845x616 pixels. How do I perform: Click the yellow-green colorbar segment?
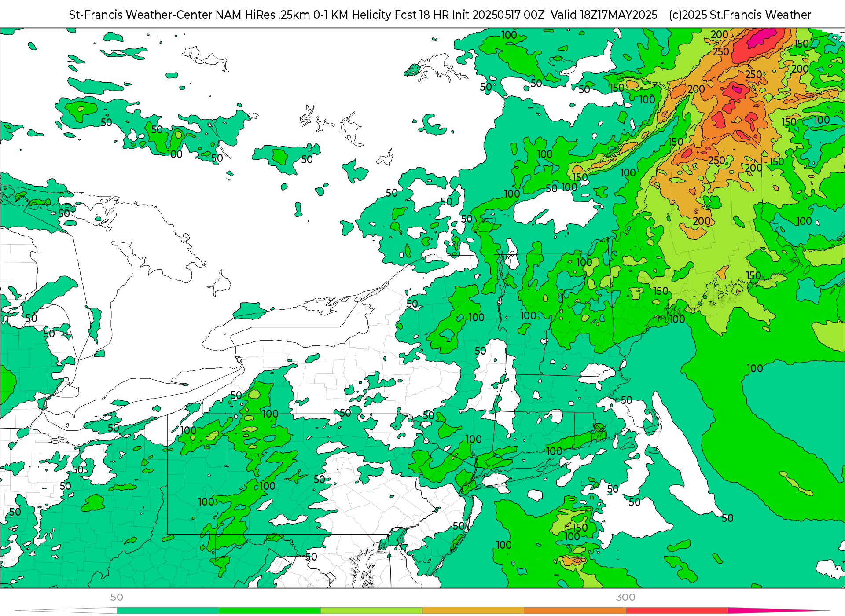[371, 611]
